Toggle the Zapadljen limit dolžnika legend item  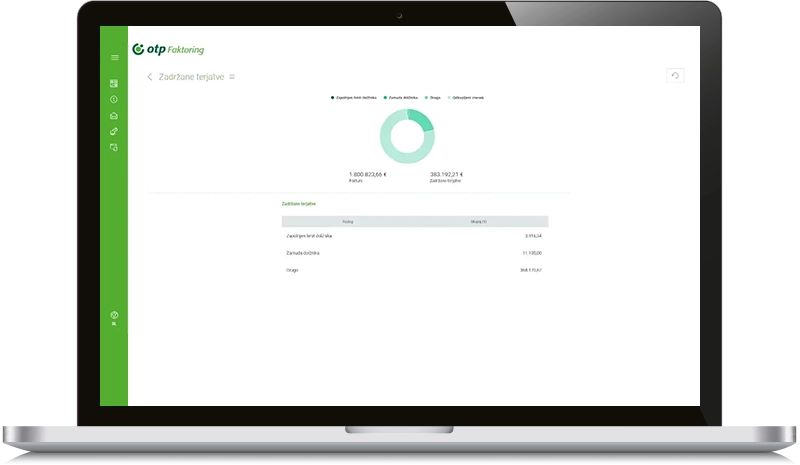[354, 98]
